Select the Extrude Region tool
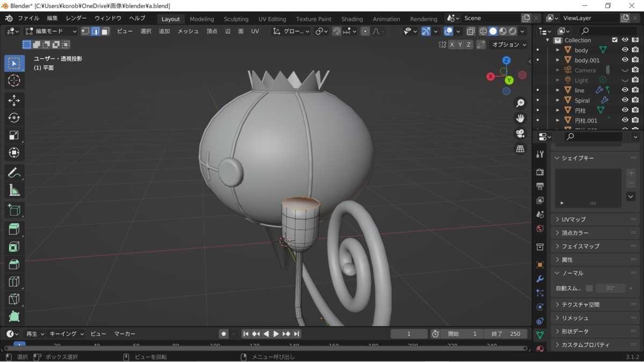 coord(14,230)
